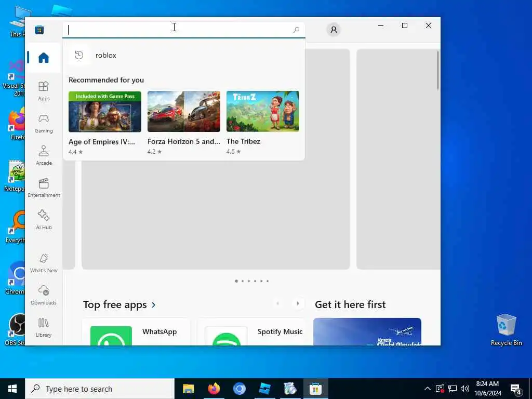Open Apps section in Store sidebar
532x399 pixels.
[44, 91]
